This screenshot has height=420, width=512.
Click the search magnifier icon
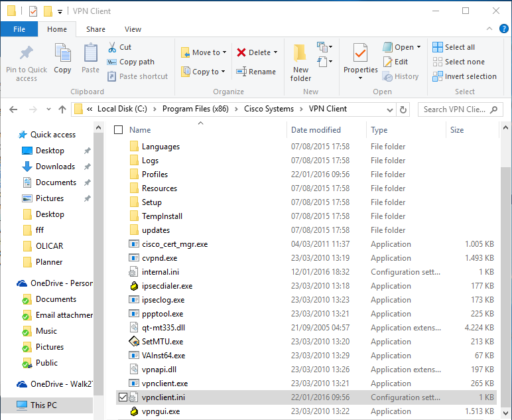click(x=494, y=109)
